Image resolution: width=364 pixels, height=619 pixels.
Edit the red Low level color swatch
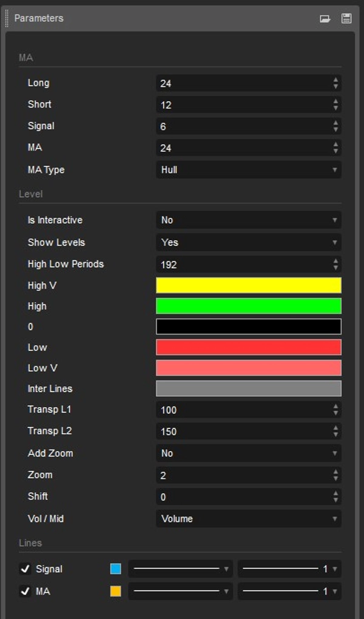[x=249, y=347]
